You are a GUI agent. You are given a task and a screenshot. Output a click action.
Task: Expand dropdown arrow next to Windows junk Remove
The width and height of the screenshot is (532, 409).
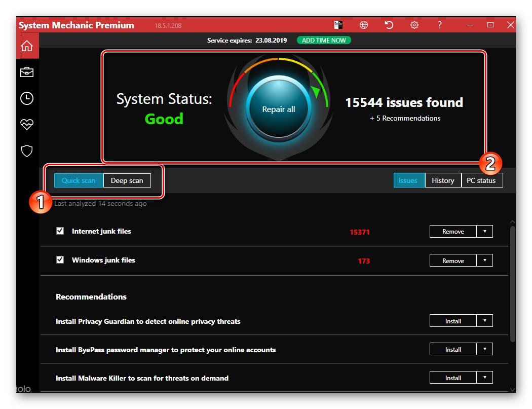[x=485, y=261]
